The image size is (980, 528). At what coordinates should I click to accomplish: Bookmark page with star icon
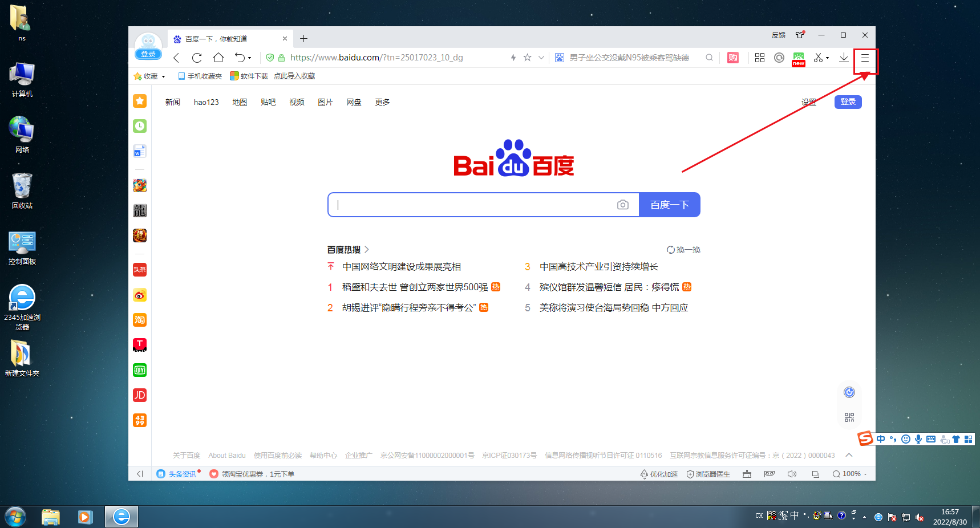point(528,58)
